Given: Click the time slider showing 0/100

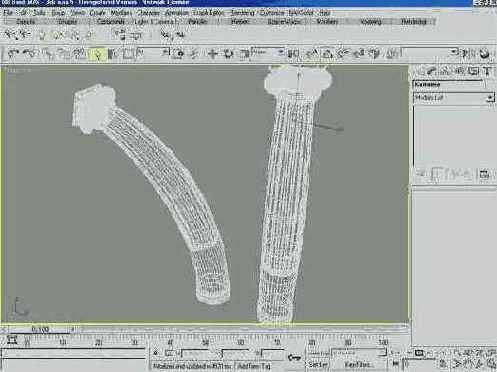Looking at the screenshot, I should tap(40, 330).
